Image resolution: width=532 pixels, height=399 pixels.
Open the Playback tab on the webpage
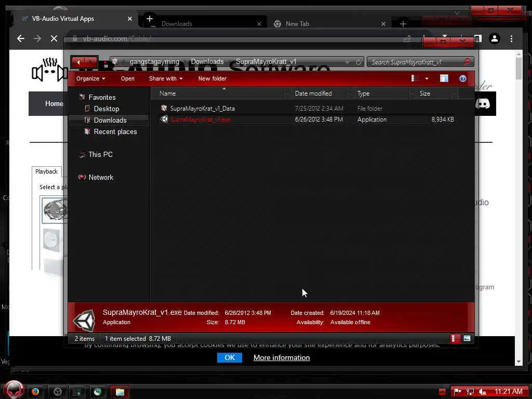pos(46,171)
